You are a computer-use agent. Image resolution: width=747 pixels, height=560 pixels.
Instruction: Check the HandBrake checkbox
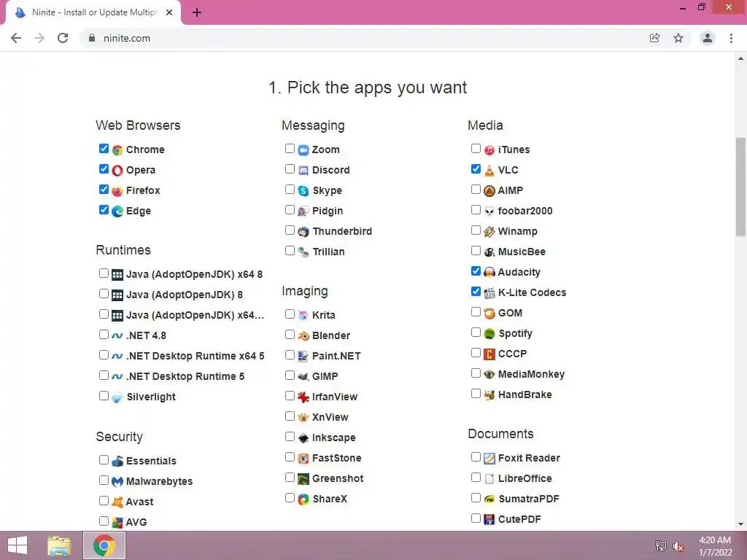point(476,393)
